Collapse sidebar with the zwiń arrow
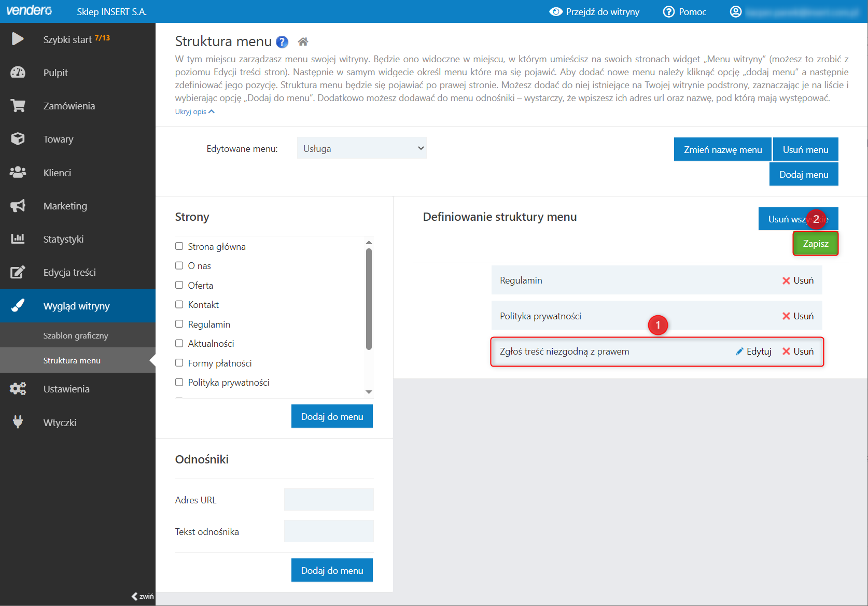Screen dimensions: 868x606 tap(142, 596)
